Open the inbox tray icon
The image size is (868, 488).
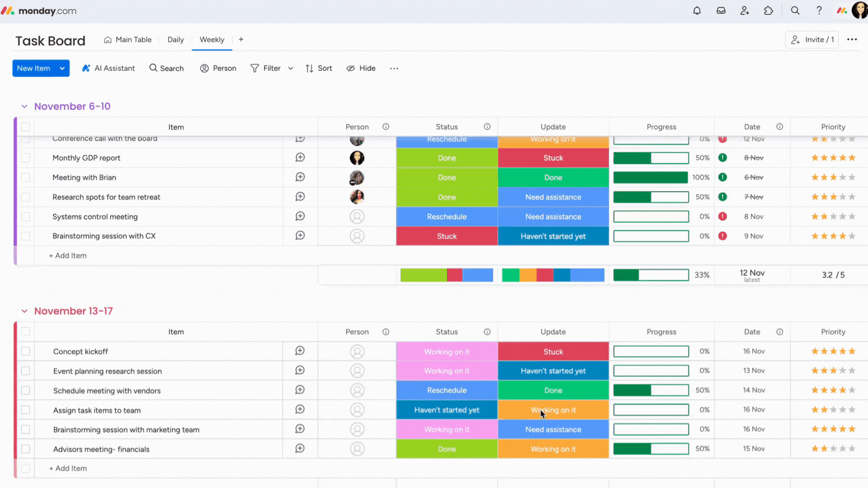pos(721,10)
